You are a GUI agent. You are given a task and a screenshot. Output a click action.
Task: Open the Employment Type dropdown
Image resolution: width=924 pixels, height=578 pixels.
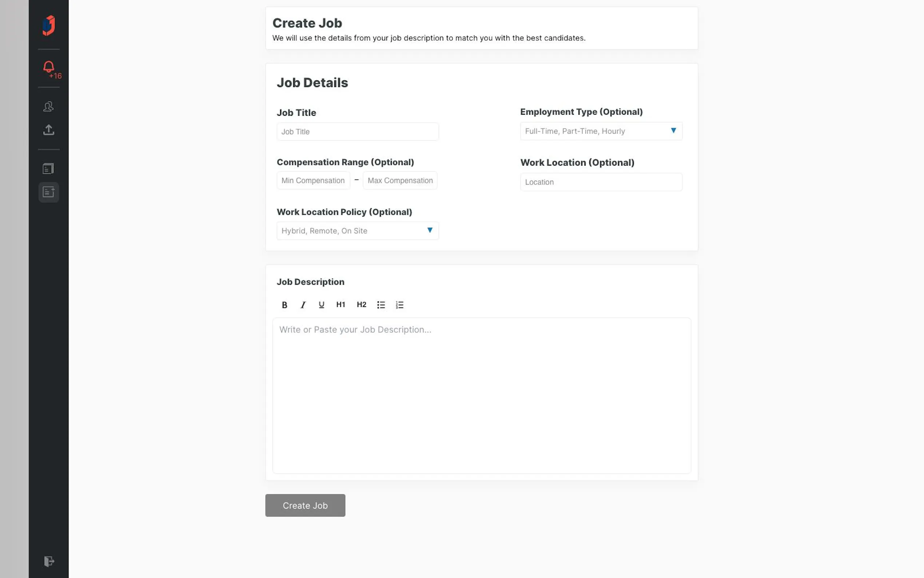601,131
